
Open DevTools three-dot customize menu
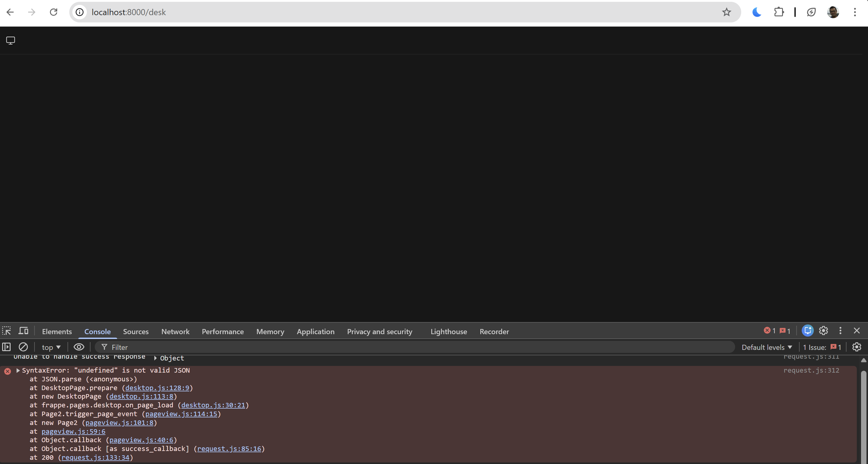(x=840, y=331)
